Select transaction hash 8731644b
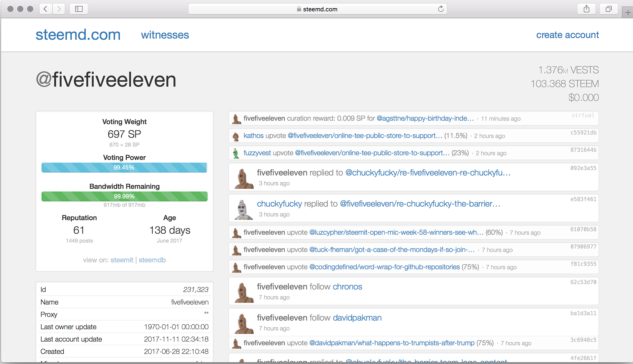Screen dimensions: 633x364 click(583, 150)
